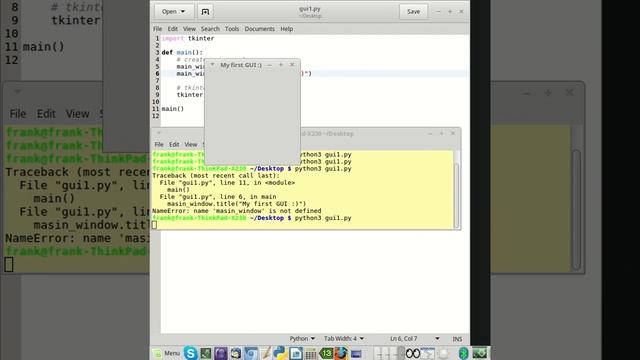Open the purple app icon on the taskbar
640x360 pixels.
coord(220,353)
